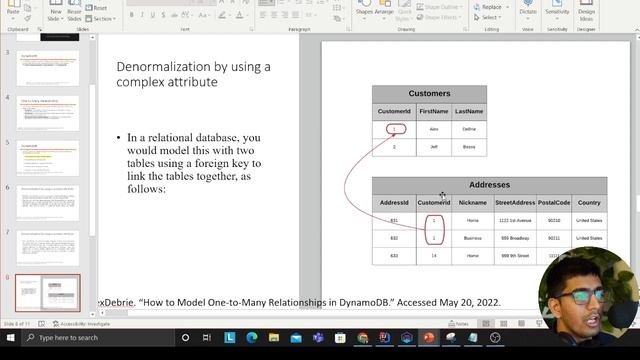Viewport: 640px width, 360px height.
Task: Open Task View on the taskbar
Action: pyautogui.click(x=207, y=338)
